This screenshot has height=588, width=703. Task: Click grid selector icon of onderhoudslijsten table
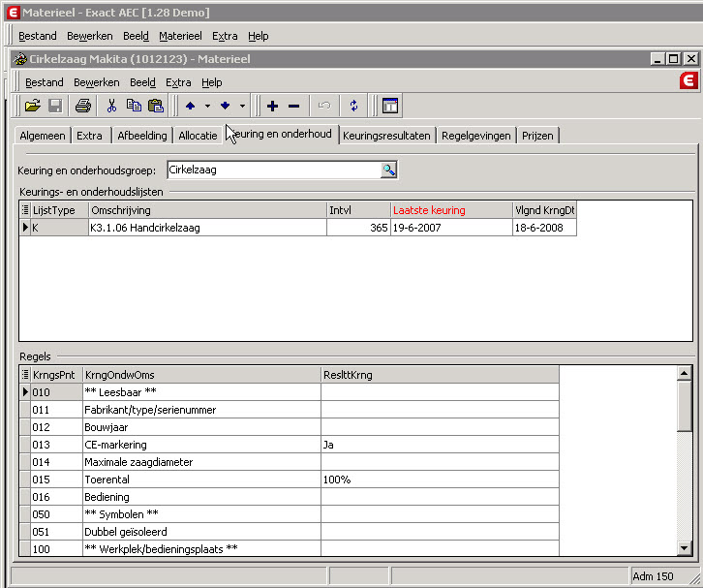[25, 210]
